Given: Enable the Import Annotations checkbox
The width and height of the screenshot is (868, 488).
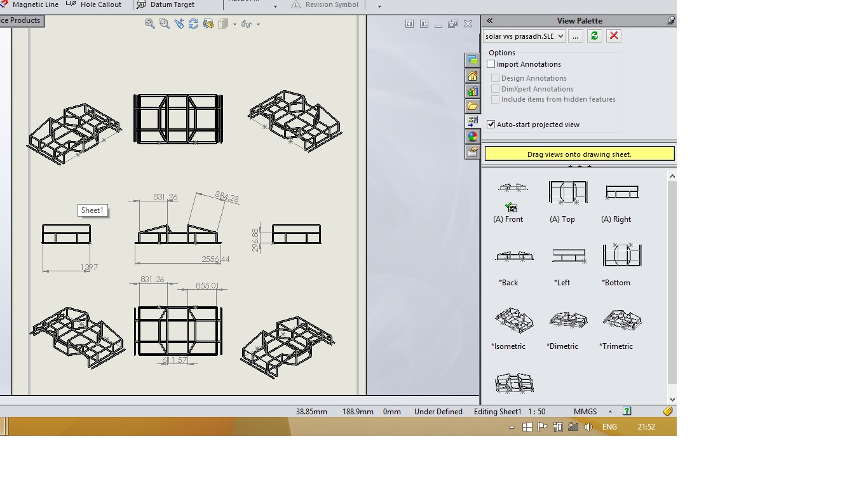Looking at the screenshot, I should click(x=491, y=64).
